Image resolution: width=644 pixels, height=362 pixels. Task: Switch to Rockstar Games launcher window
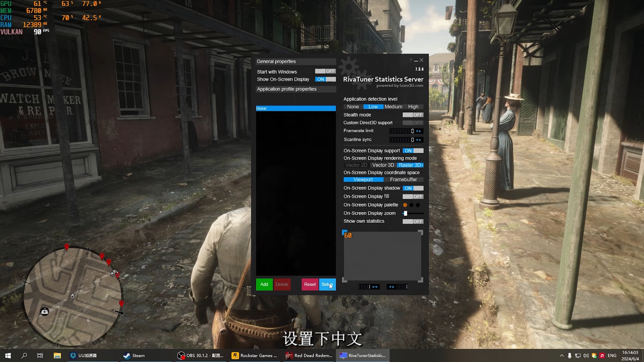[255, 356]
